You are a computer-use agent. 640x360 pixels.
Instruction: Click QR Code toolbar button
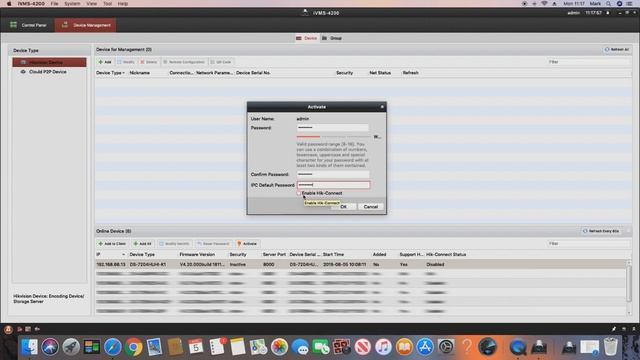(x=221, y=62)
